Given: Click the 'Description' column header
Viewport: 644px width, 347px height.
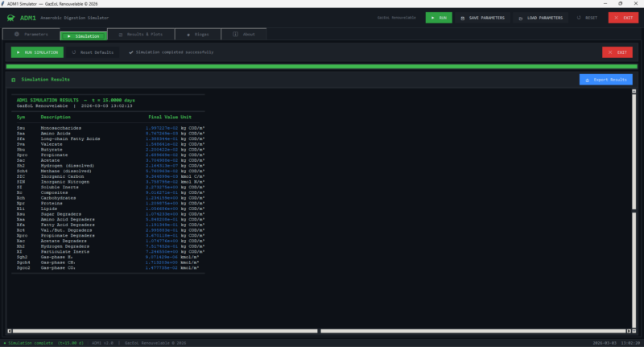Looking at the screenshot, I should point(56,117).
